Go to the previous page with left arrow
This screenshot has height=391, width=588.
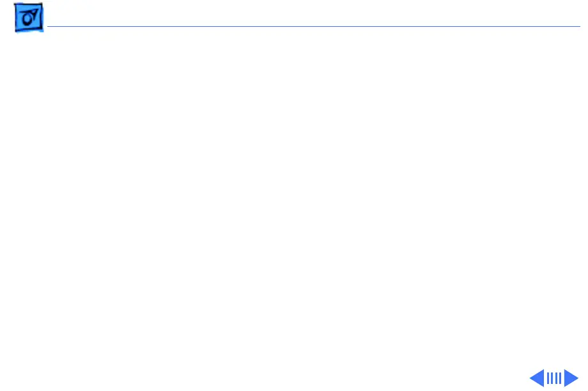coord(537,378)
